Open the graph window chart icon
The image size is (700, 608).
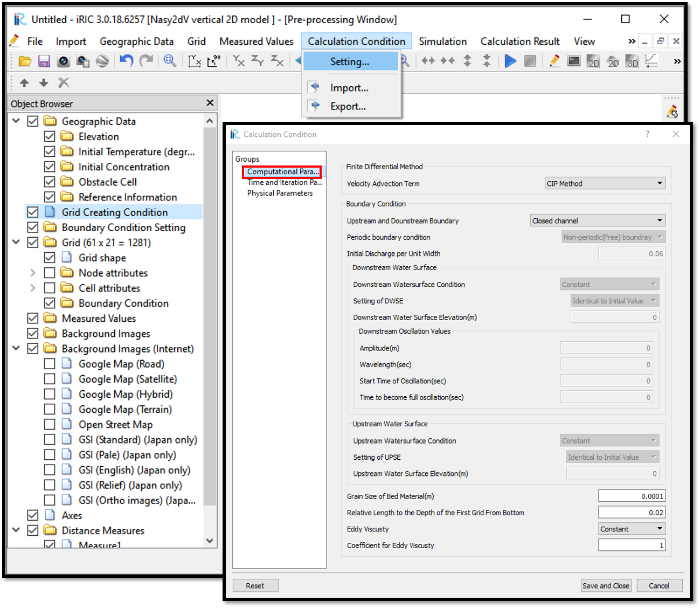(x=652, y=61)
